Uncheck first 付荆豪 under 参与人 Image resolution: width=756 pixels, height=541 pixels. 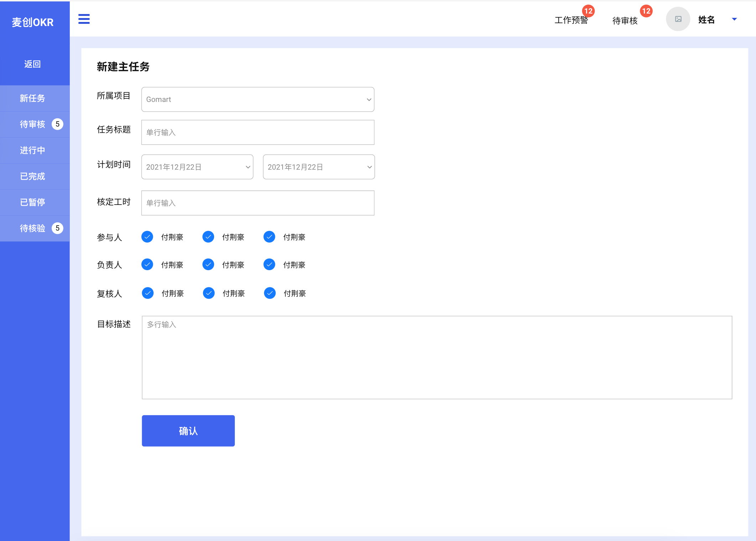pos(147,237)
